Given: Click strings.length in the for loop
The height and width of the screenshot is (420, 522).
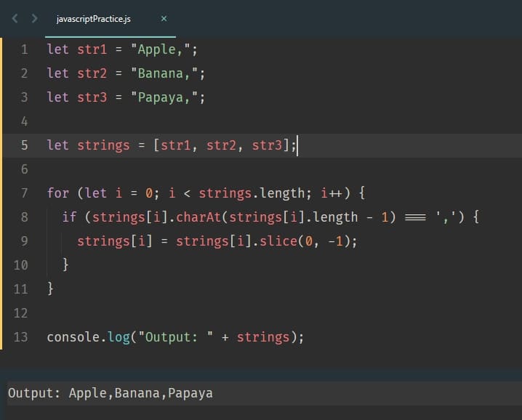Looking at the screenshot, I should (252, 194).
